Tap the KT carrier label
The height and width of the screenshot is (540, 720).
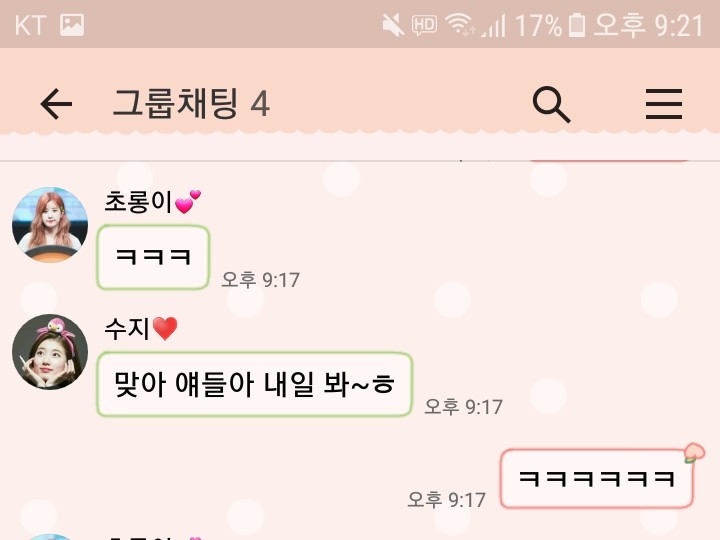coord(30,25)
